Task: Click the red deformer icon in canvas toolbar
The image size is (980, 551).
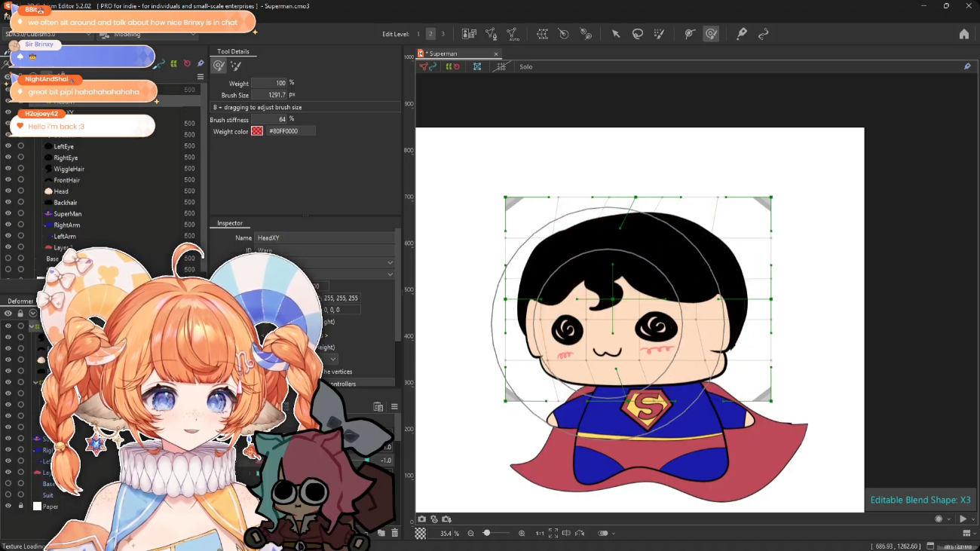Action: [457, 66]
